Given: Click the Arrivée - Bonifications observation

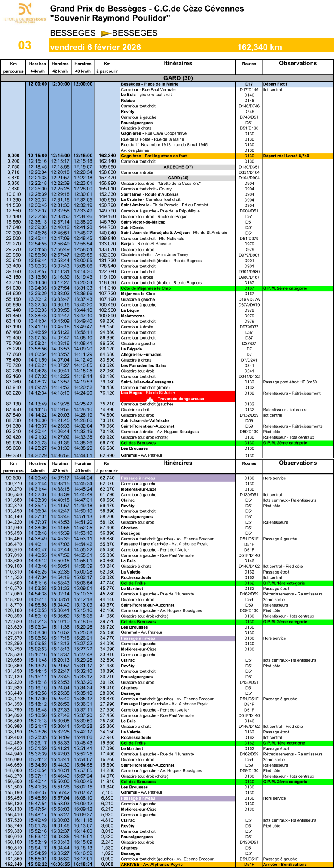Looking at the screenshot, I should point(285,865).
